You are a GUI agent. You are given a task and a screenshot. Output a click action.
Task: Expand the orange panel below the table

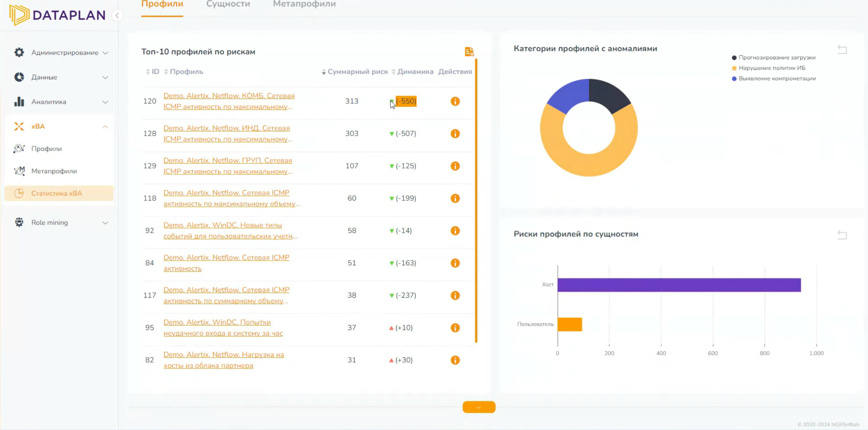coord(479,407)
